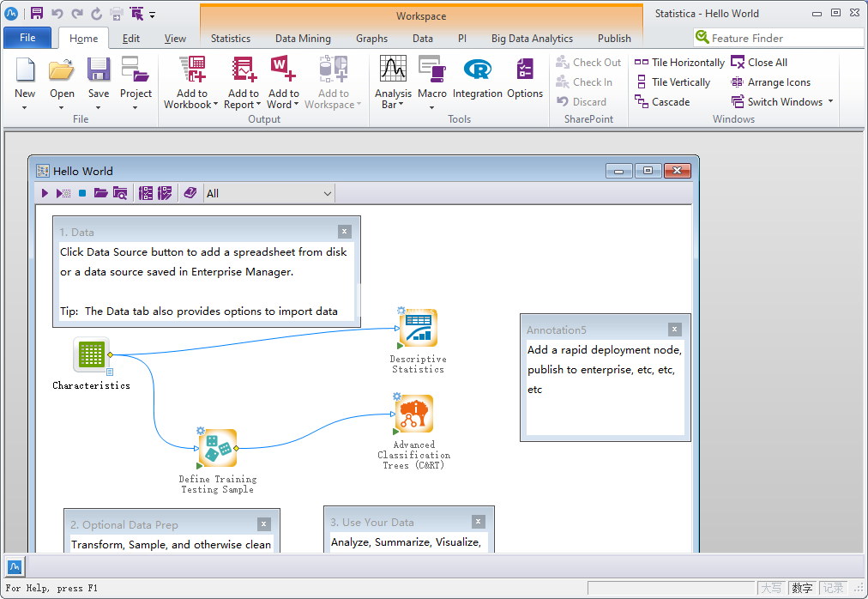
Task: Click the gear on Define Training Testing Sample node
Action: coord(201,431)
